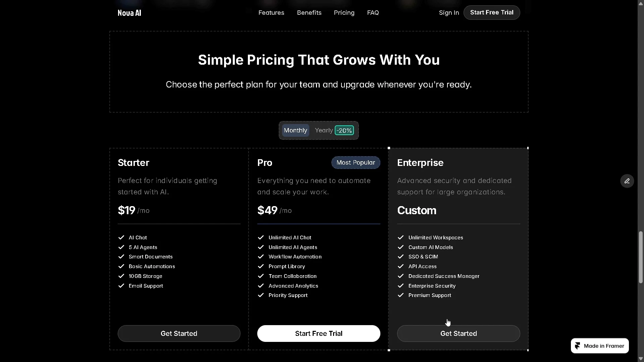Click Get Started under Starter plan

click(x=179, y=334)
